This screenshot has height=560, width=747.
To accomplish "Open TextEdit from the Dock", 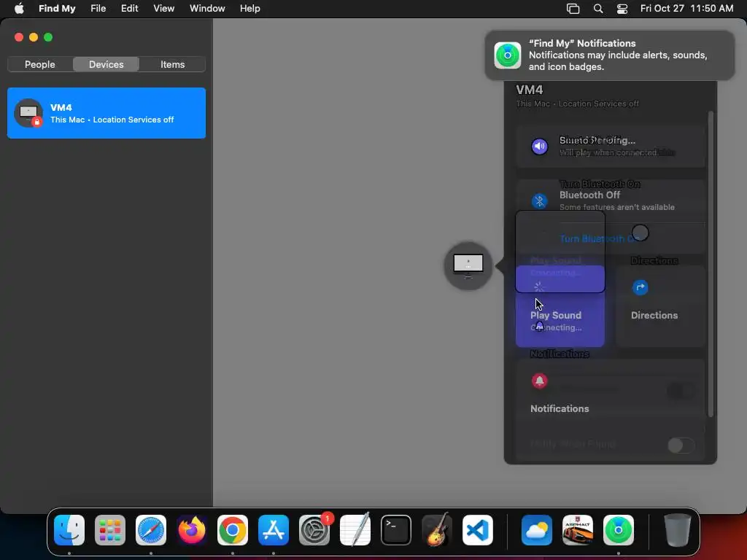I will click(355, 530).
